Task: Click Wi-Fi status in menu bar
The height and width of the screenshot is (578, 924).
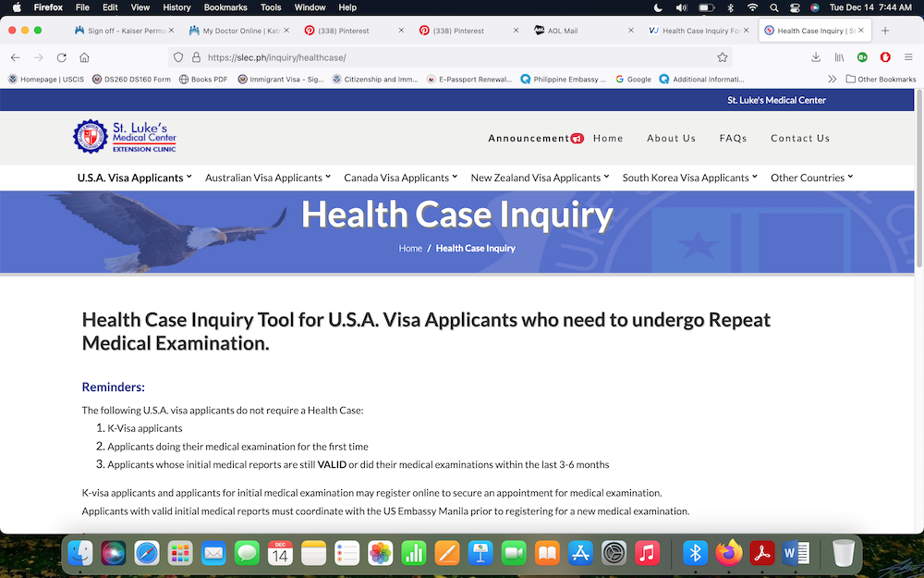Action: point(752,7)
